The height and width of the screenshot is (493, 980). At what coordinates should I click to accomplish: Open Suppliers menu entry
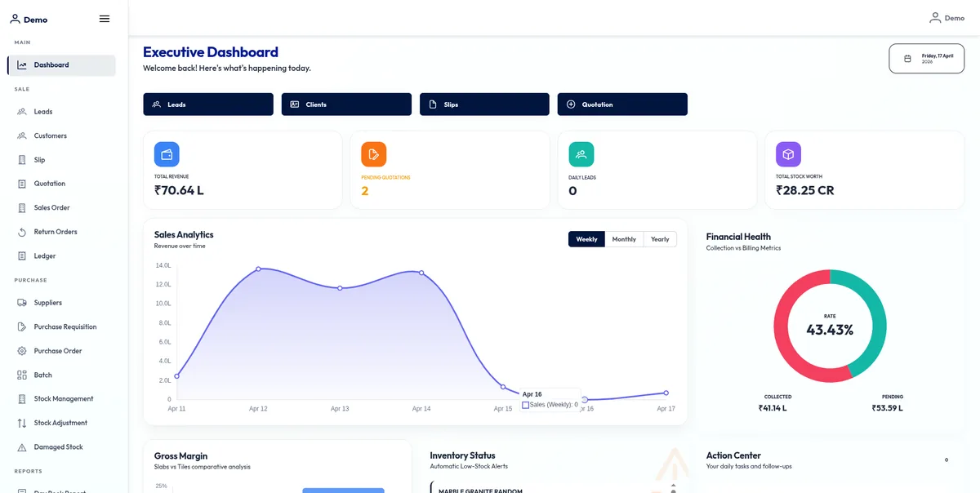pos(61,303)
